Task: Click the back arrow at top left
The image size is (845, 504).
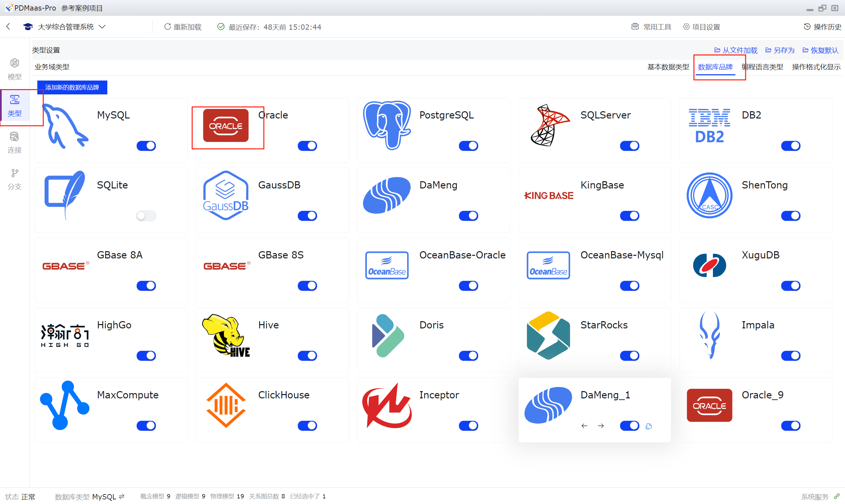Action: (x=9, y=26)
